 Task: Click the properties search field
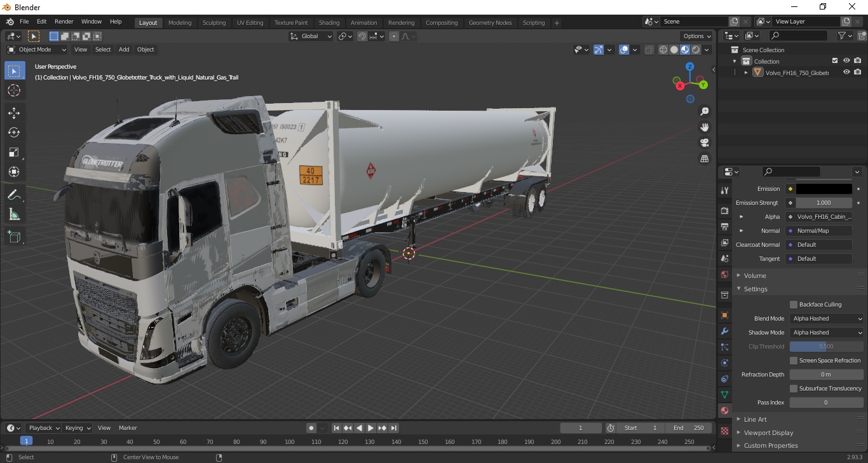click(x=791, y=172)
